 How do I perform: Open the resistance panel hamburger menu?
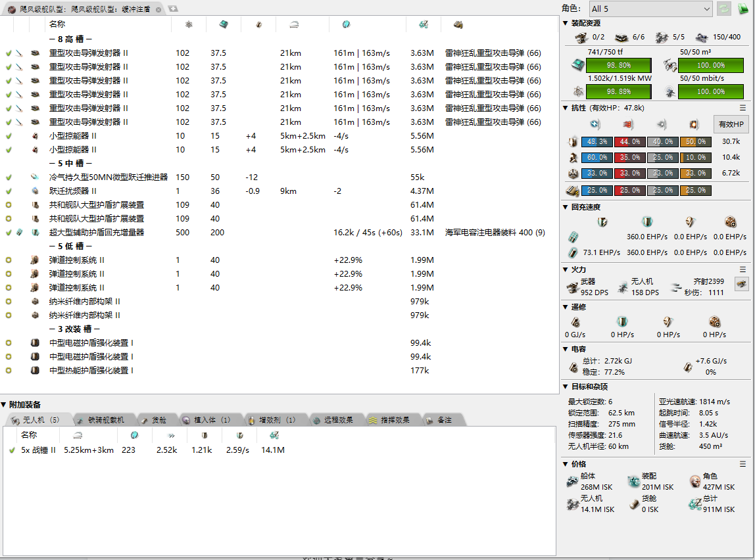pyautogui.click(x=743, y=108)
